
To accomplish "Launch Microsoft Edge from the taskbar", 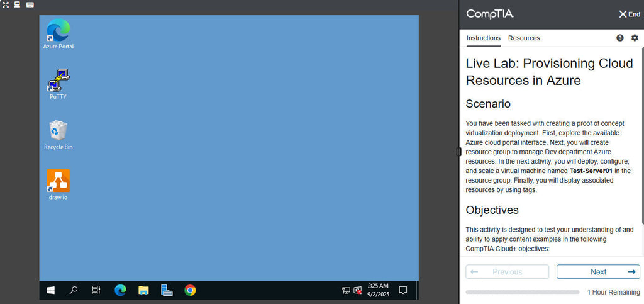I will tap(120, 290).
